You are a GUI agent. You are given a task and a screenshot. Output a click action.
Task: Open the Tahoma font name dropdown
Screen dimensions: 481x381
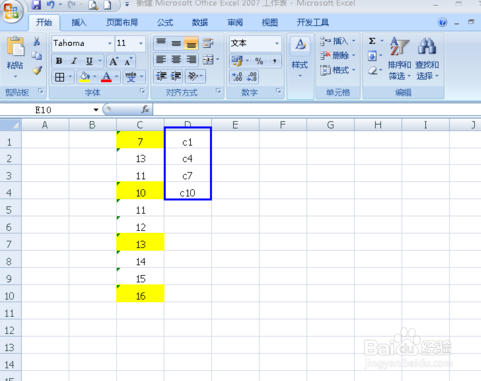pyautogui.click(x=110, y=43)
